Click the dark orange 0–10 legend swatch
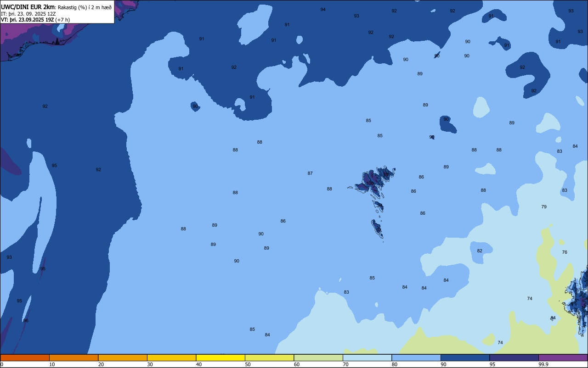This screenshot has width=588, height=368. click(x=25, y=357)
